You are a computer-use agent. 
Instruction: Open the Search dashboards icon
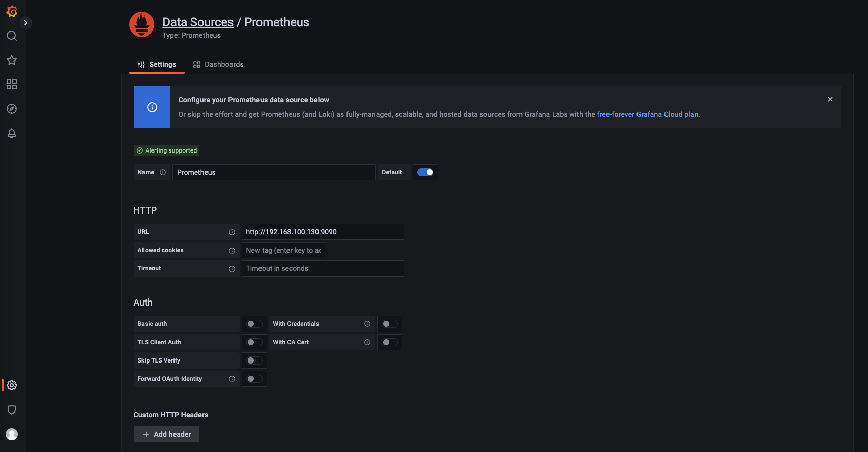[12, 36]
